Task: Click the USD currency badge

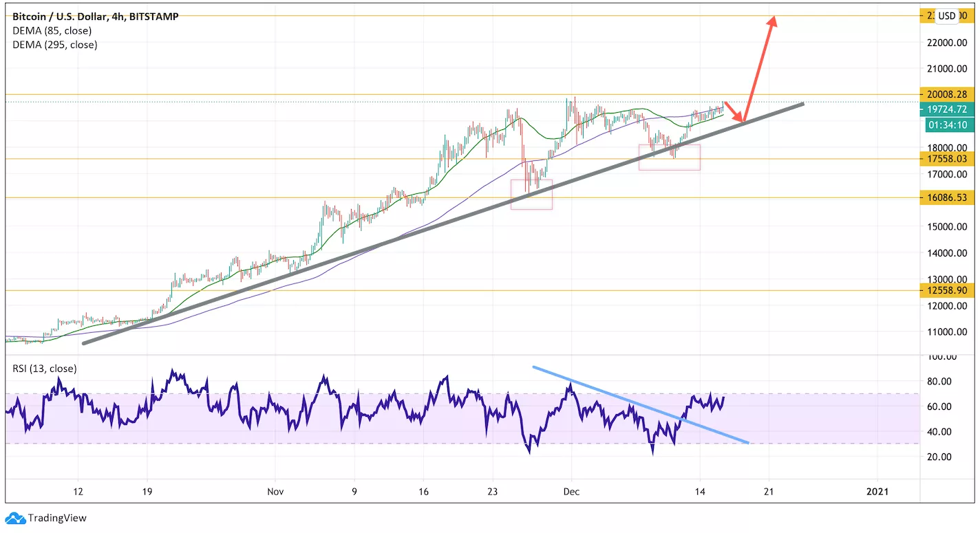Action: [x=948, y=16]
